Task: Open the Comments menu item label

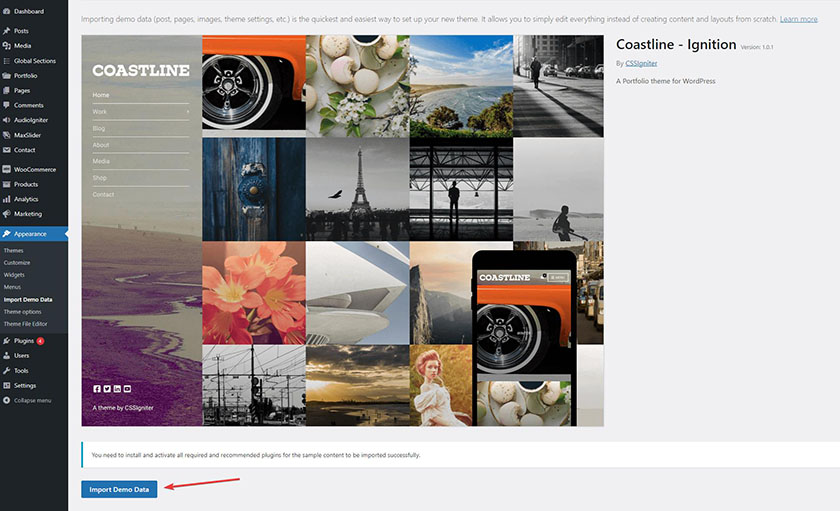Action: [x=28, y=105]
